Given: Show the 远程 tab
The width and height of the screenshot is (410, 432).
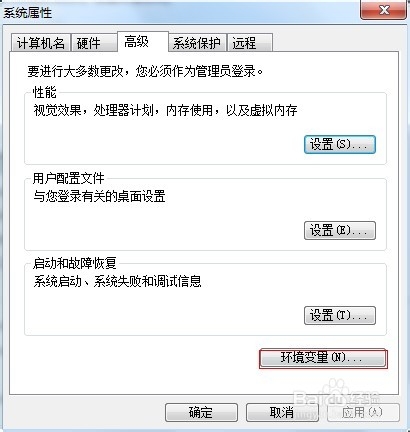Looking at the screenshot, I should (250, 43).
